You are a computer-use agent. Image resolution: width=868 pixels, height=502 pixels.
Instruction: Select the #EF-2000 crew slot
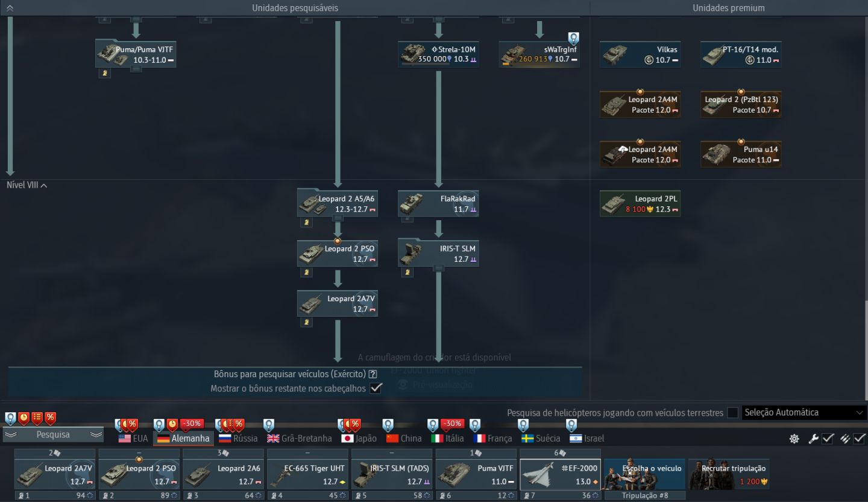(x=560, y=474)
